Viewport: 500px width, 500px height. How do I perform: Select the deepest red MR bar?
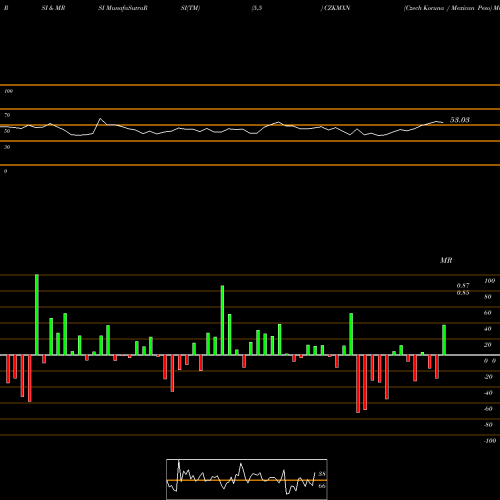tap(358, 384)
